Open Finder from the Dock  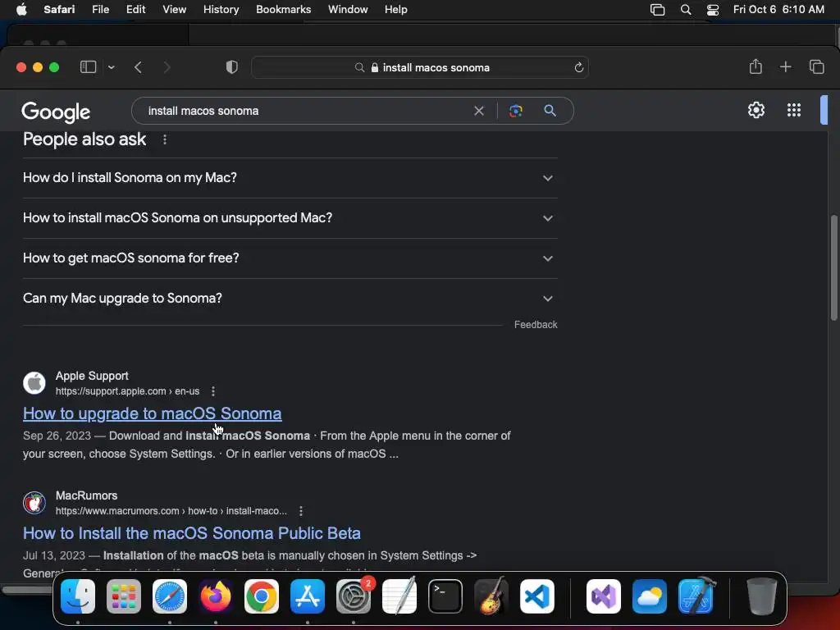[x=78, y=596]
